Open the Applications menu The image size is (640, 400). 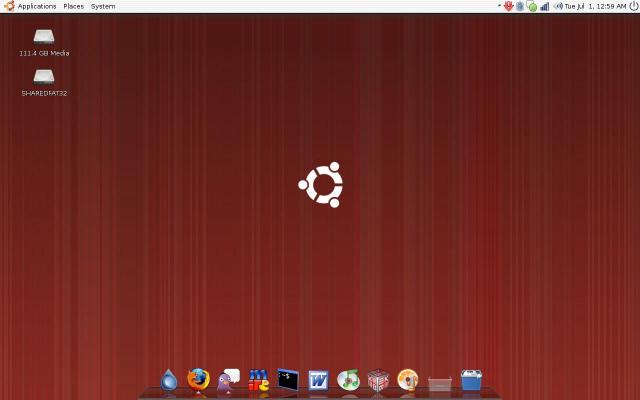click(37, 6)
